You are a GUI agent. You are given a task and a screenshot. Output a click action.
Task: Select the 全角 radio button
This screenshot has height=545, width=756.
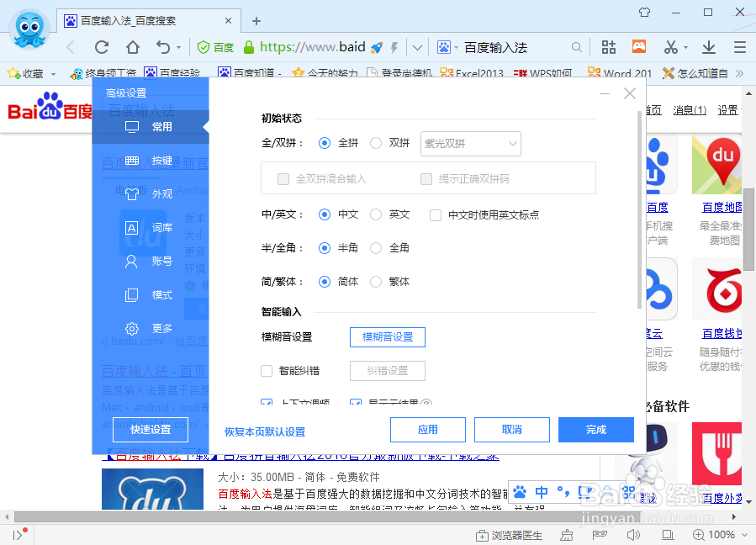pyautogui.click(x=376, y=248)
